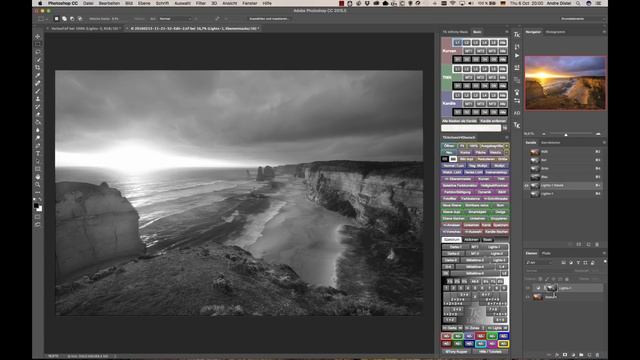Click the foreground color swatch in toolbox
640x360 pixels.
tap(36, 206)
